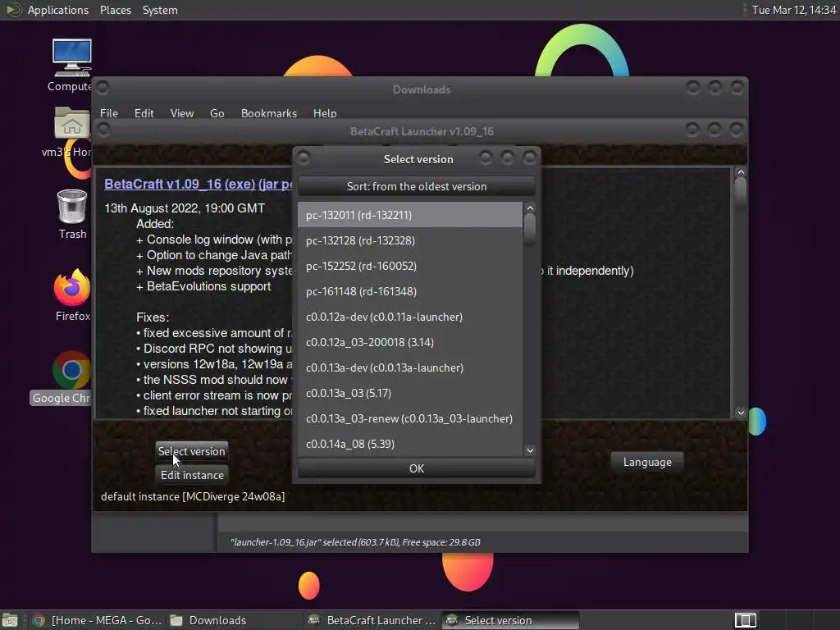This screenshot has height=630, width=840.
Task: Select version pc-161148 (rd-161348)
Action: pos(410,291)
